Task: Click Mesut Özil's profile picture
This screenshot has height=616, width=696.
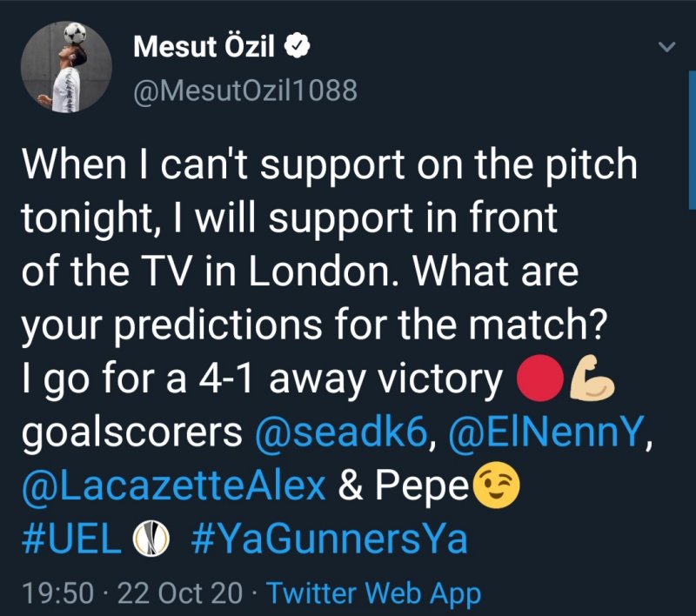Action: click(69, 67)
